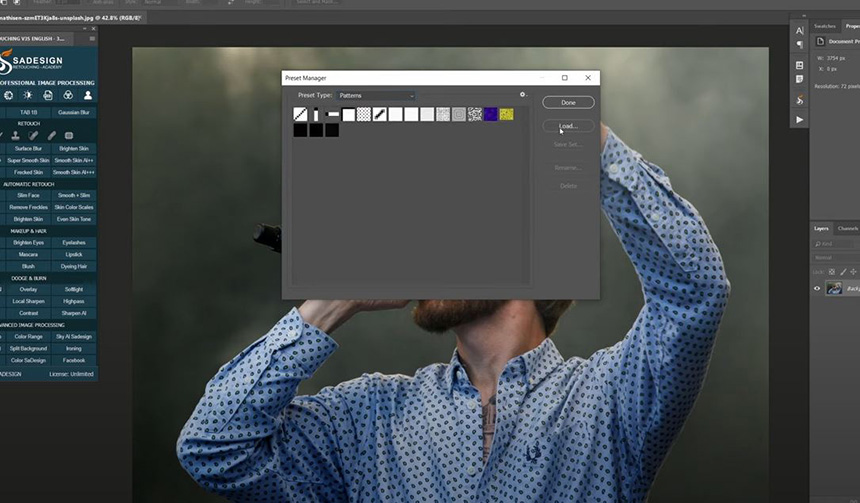860x503 pixels.
Task: Select the patch icon under Retouch
Action: click(x=69, y=135)
